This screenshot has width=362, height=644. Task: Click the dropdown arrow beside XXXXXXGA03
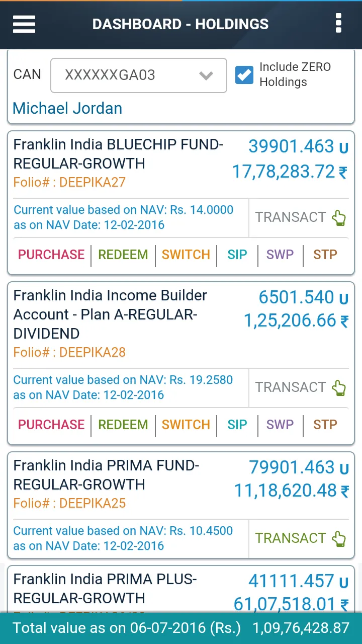(x=206, y=76)
